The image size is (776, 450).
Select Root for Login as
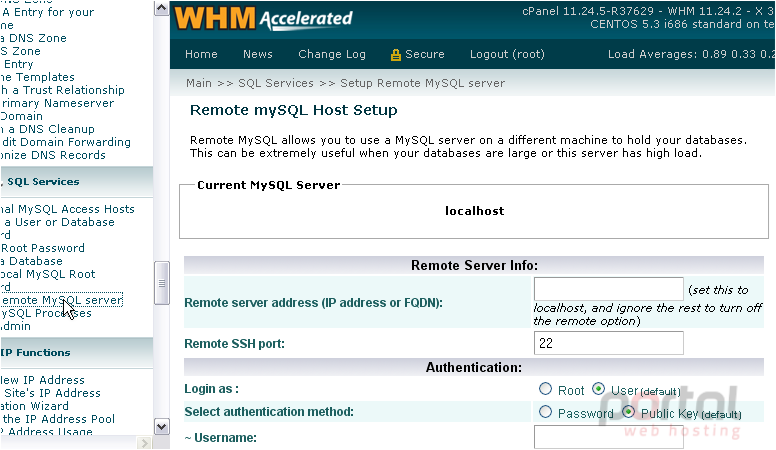point(545,389)
